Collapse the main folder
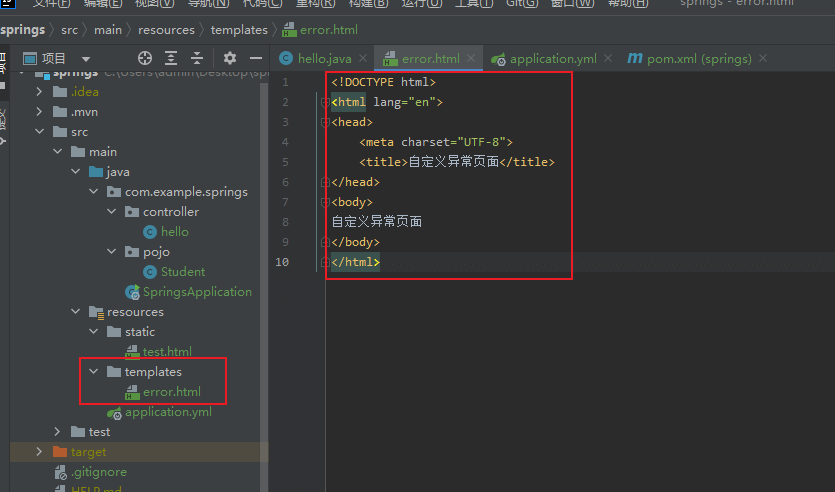The height and width of the screenshot is (492, 835). coord(58,152)
